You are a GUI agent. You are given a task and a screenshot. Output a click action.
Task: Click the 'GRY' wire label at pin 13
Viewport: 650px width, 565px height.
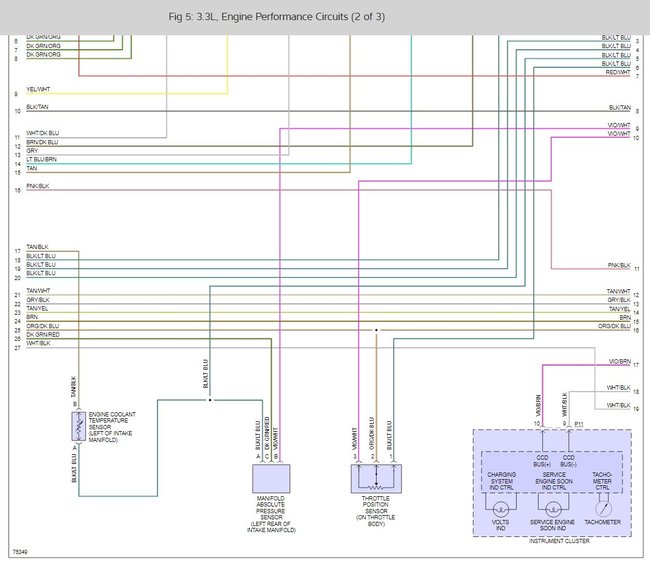pyautogui.click(x=32, y=150)
